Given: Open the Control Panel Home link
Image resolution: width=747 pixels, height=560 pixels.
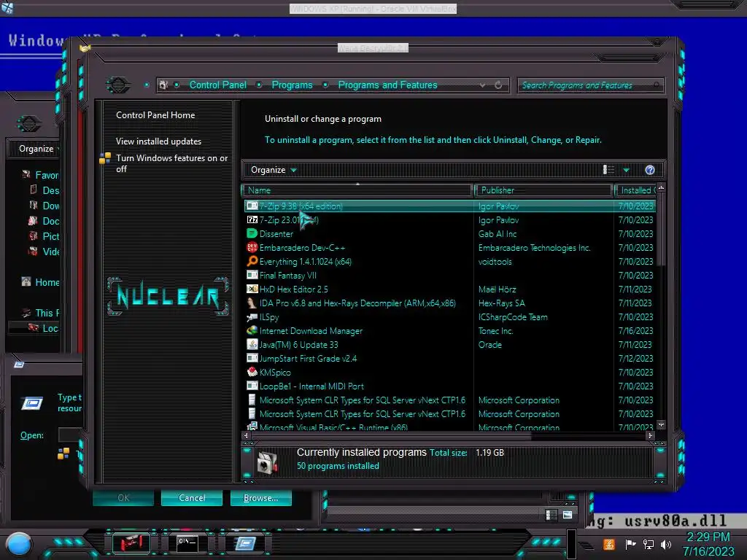Looking at the screenshot, I should coord(155,114).
